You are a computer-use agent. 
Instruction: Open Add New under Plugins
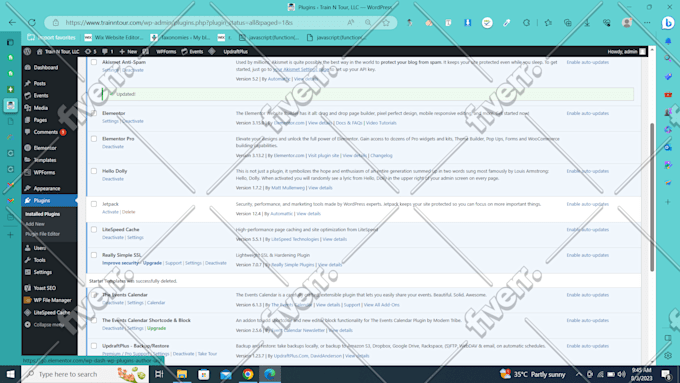(x=35, y=224)
